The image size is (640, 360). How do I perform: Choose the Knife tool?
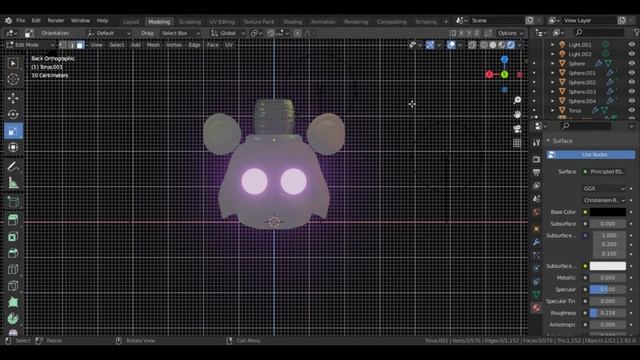pyautogui.click(x=13, y=286)
